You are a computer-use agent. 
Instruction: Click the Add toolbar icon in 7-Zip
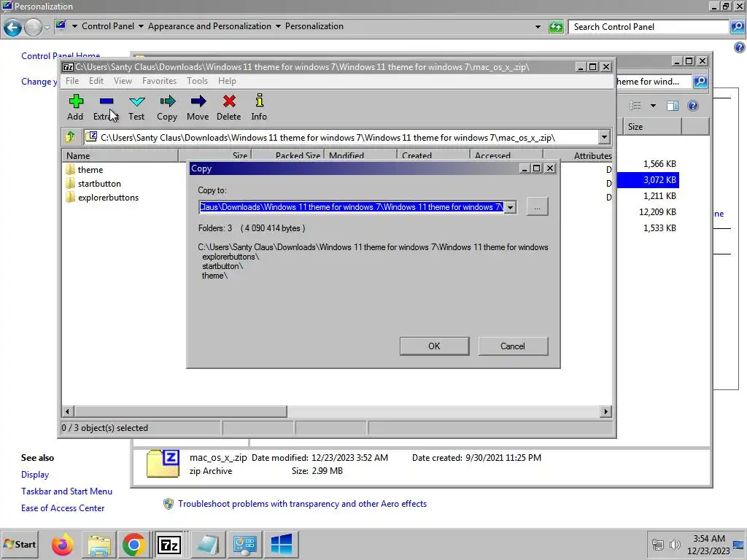click(x=75, y=107)
